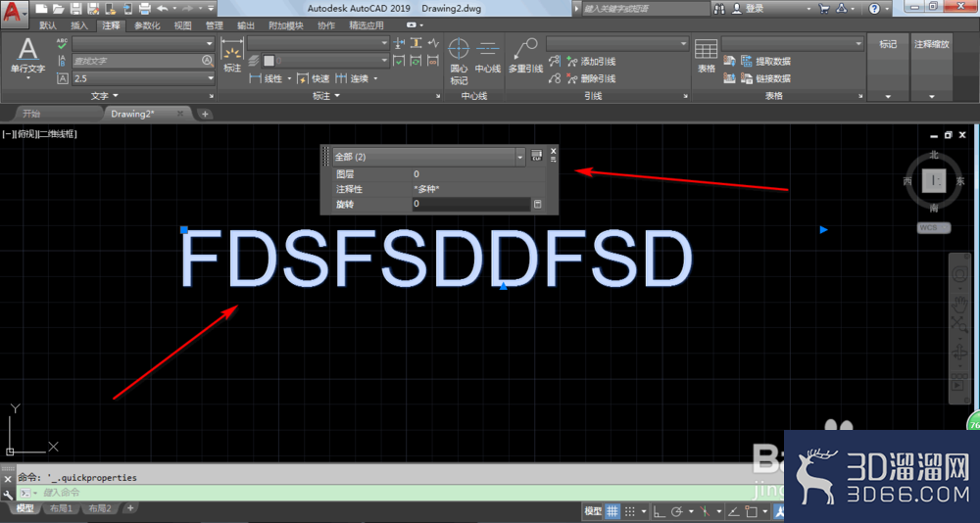Expand the 文字 panel title

(105, 96)
